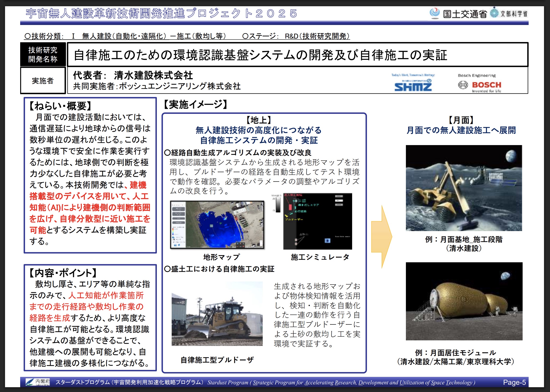This screenshot has width=550, height=392.
Task: Click credit (清水建設/太陽工業/東京理科大学)
Action: point(456,361)
